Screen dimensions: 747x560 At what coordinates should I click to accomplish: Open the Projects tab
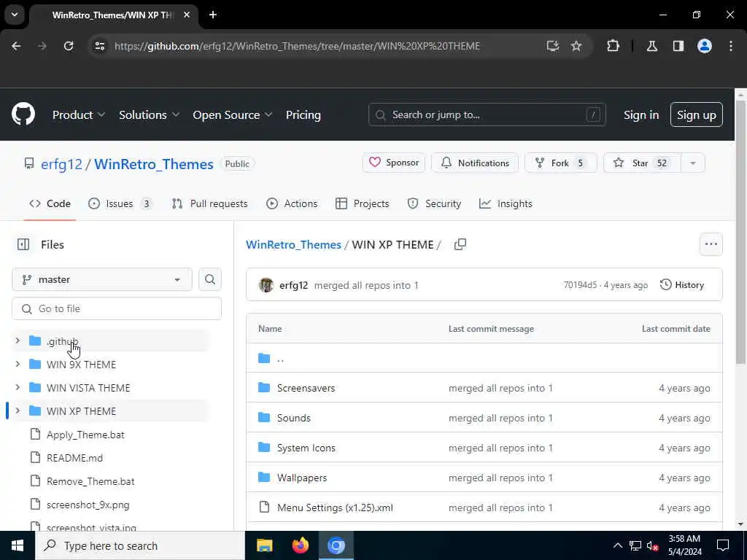click(362, 203)
